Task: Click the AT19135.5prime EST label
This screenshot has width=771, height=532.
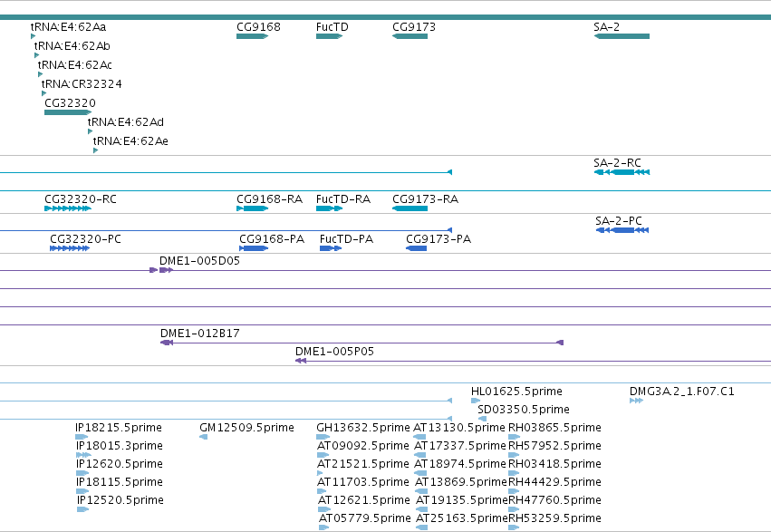Action: (x=462, y=500)
